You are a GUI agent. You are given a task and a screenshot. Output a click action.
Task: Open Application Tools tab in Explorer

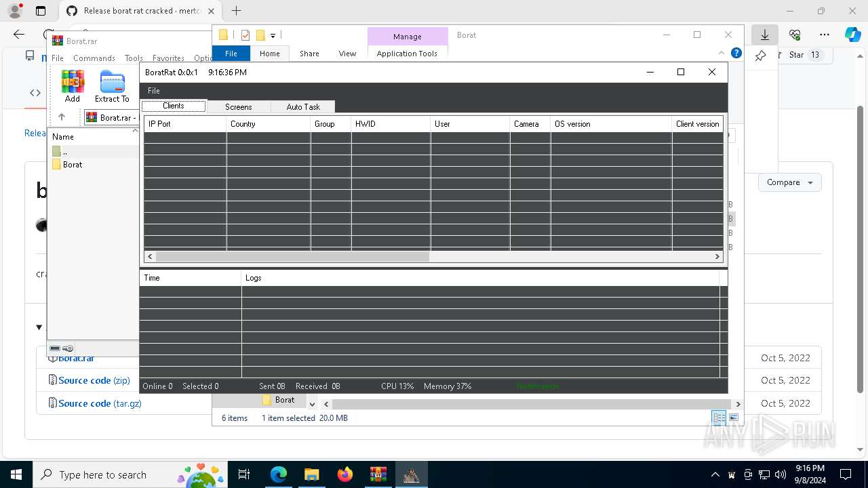coord(407,54)
